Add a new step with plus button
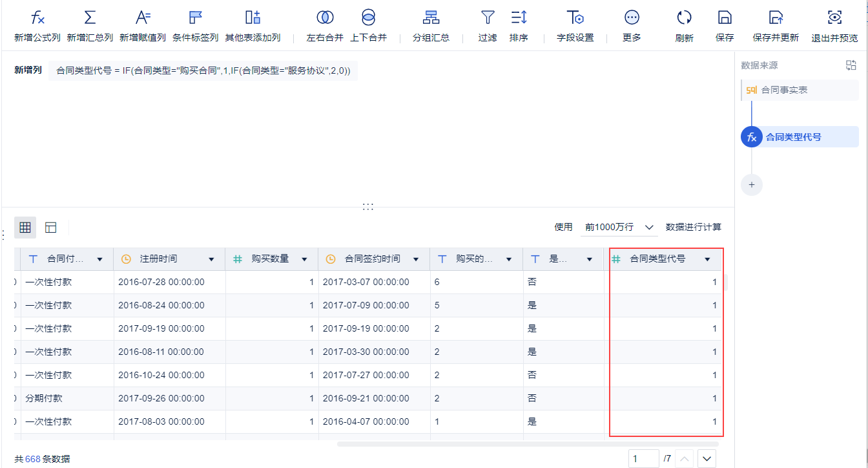 pyautogui.click(x=752, y=185)
